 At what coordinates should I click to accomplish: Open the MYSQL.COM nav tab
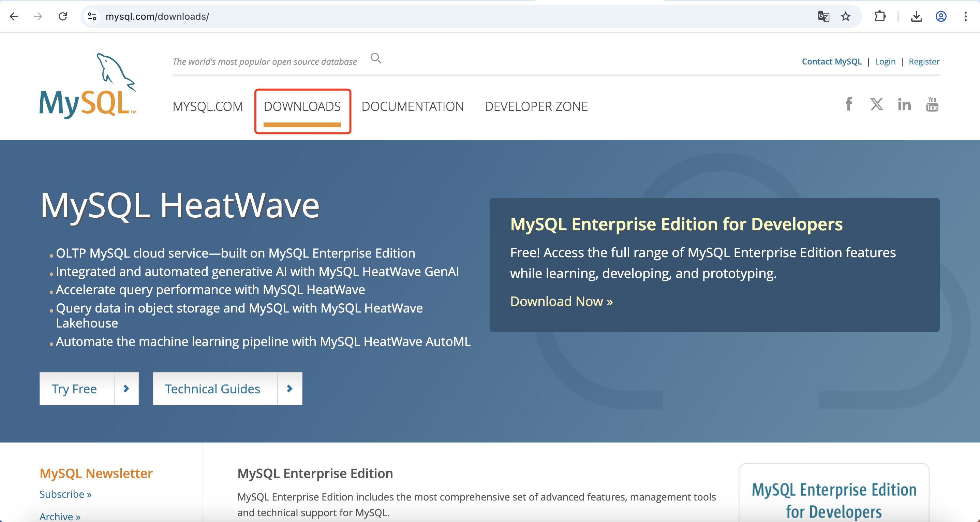[x=208, y=106]
